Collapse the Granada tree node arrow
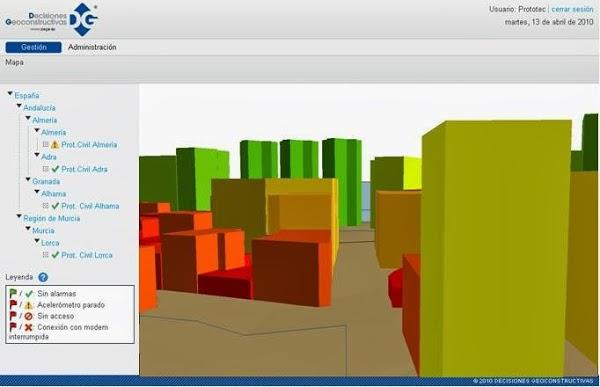 (x=28, y=180)
